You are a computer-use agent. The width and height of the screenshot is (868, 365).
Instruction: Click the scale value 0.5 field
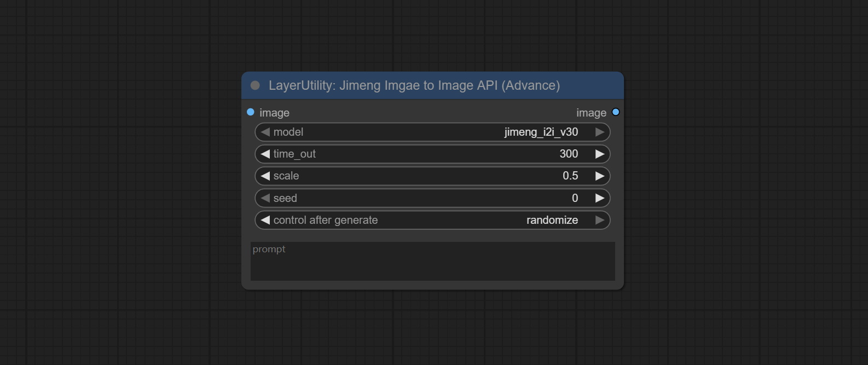(570, 176)
